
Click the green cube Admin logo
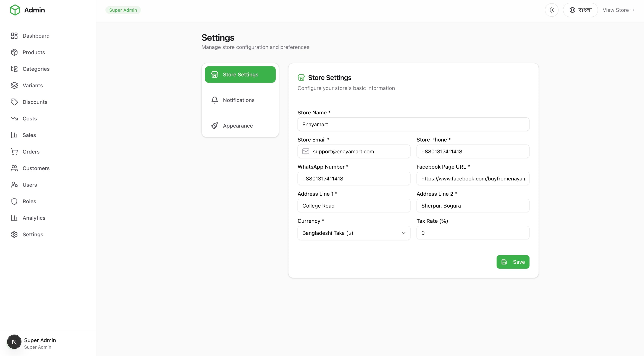point(15,10)
